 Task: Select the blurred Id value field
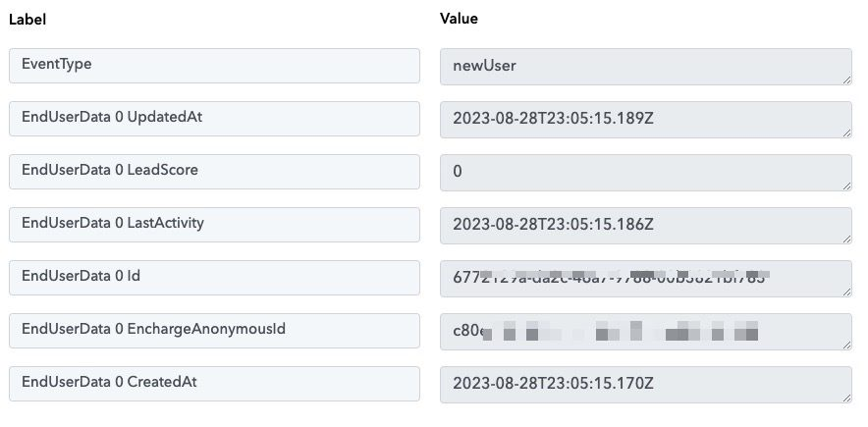click(x=645, y=279)
